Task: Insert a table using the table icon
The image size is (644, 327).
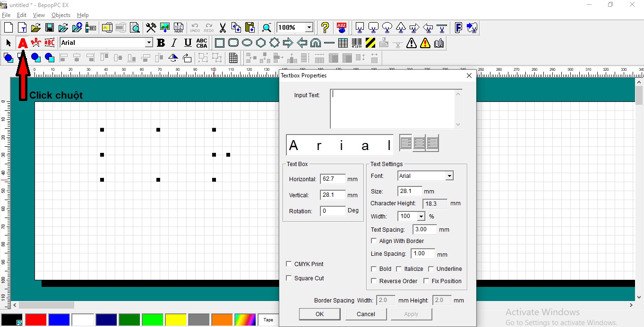Action: pos(343,43)
